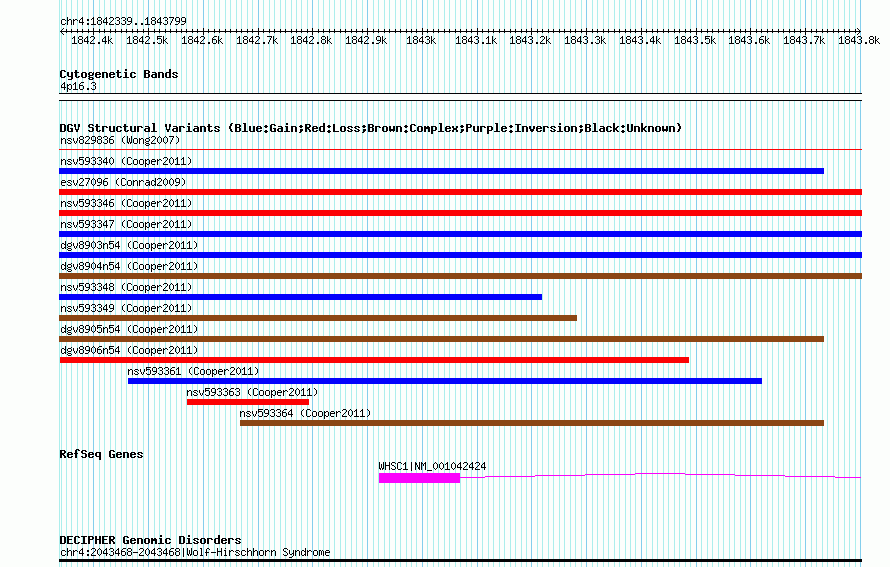
Task: Select the dgv8906n54 red loss bar
Action: (374, 360)
